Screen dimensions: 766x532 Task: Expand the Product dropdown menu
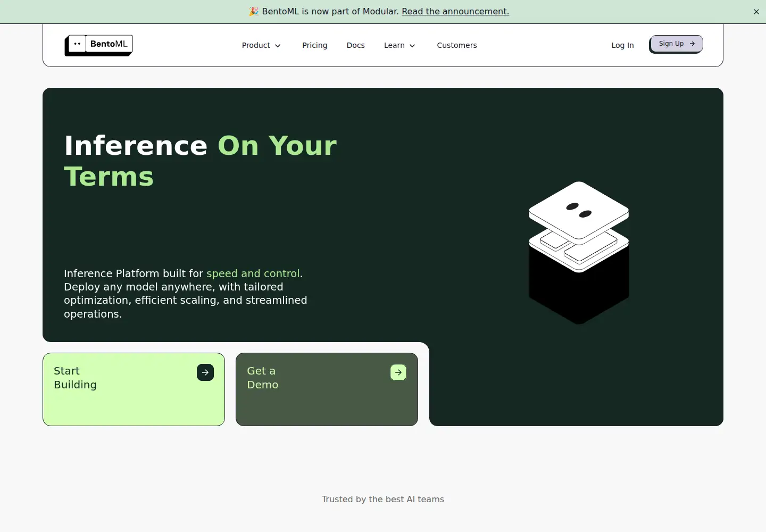pos(261,45)
